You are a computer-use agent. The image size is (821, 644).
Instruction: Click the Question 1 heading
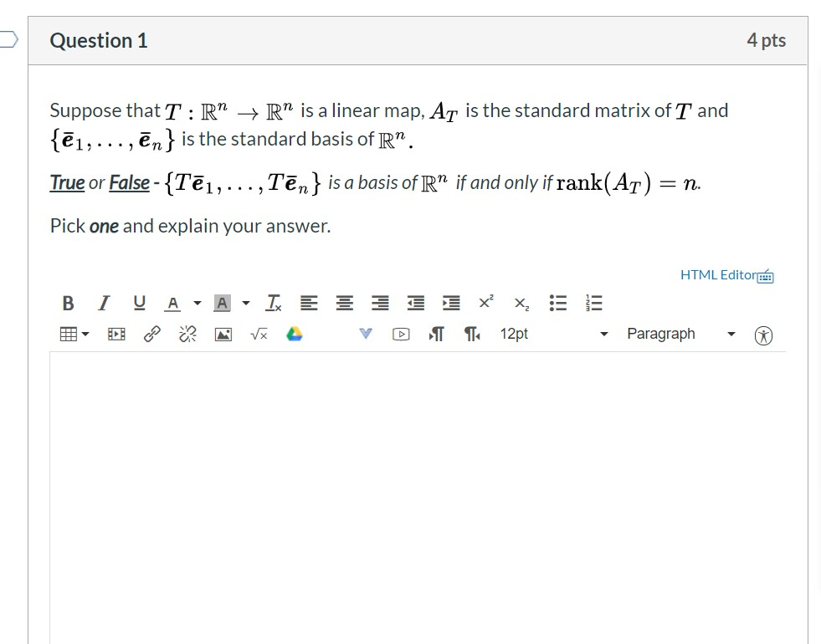tap(99, 41)
